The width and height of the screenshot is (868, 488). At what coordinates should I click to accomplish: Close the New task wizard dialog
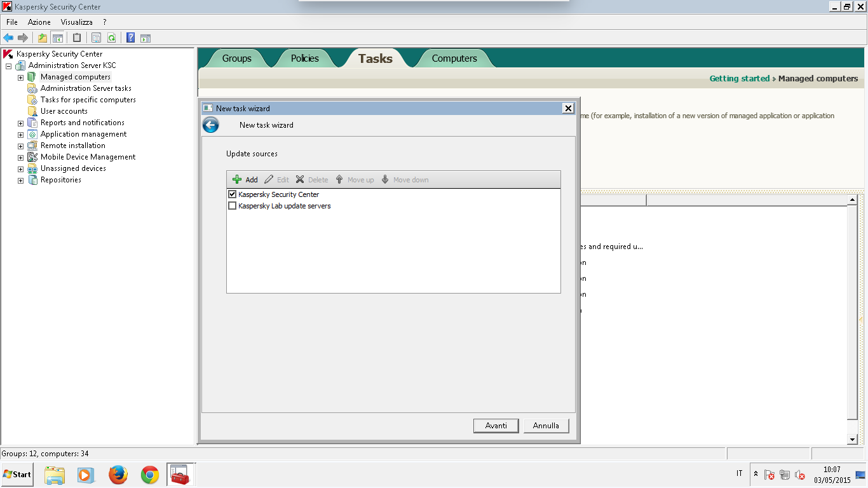(x=569, y=109)
